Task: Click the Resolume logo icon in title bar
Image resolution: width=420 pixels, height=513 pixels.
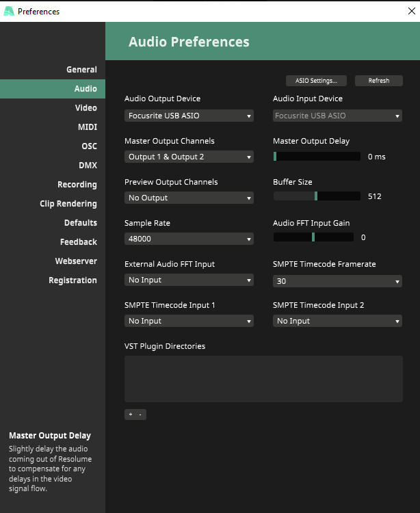Action: tap(9, 11)
